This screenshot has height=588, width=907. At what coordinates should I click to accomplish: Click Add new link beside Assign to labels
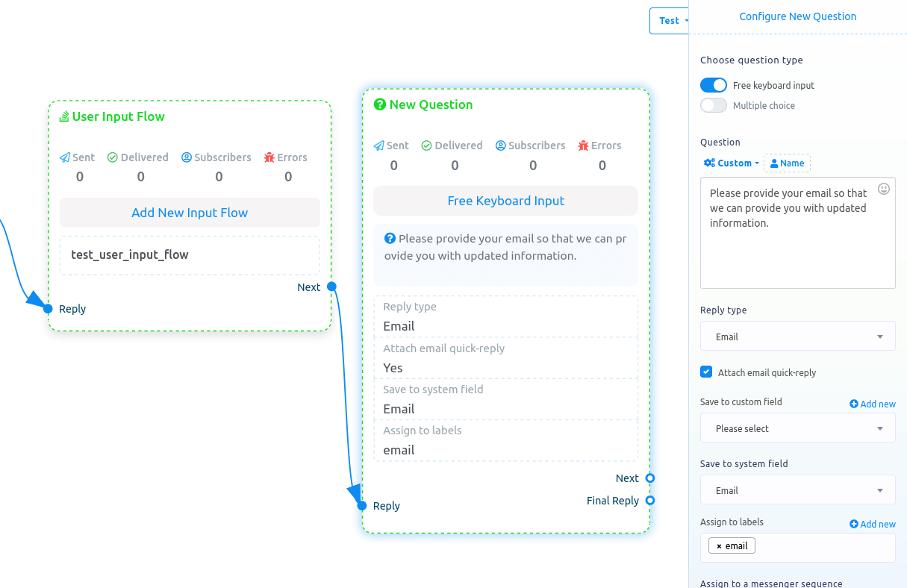(873, 524)
